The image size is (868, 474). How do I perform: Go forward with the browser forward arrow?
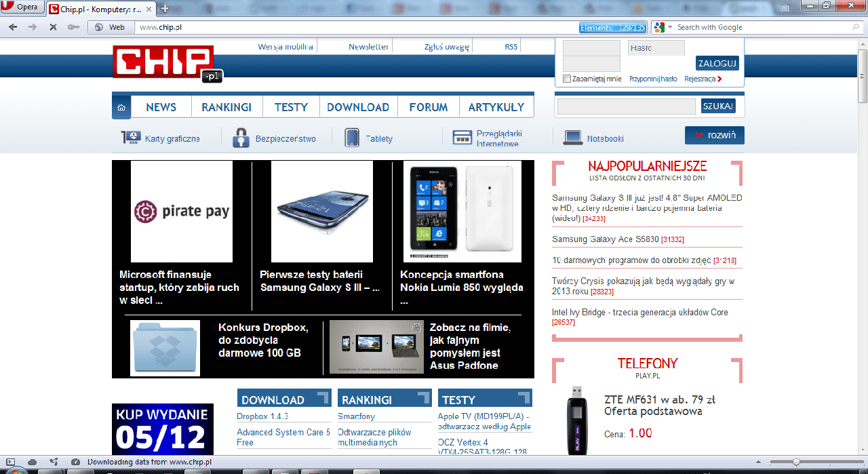(x=33, y=27)
